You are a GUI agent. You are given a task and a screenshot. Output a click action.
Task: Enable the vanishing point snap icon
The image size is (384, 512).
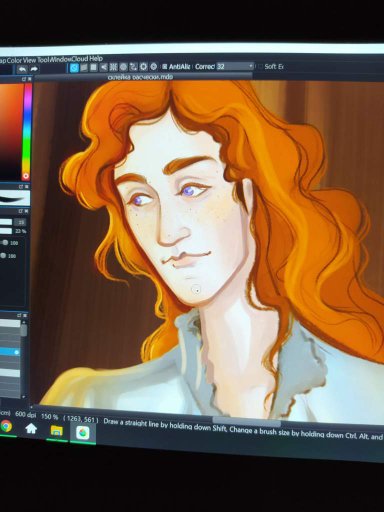(104, 67)
